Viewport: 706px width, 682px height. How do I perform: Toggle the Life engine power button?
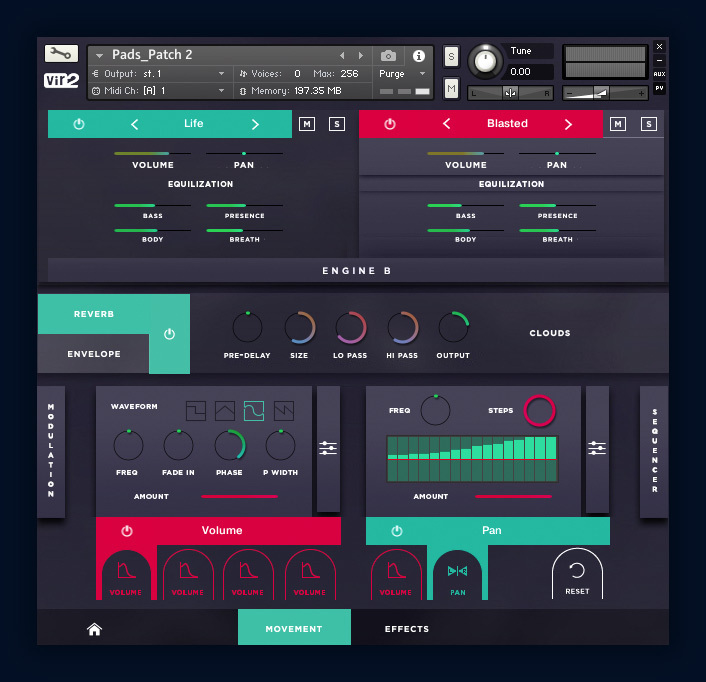pos(79,124)
